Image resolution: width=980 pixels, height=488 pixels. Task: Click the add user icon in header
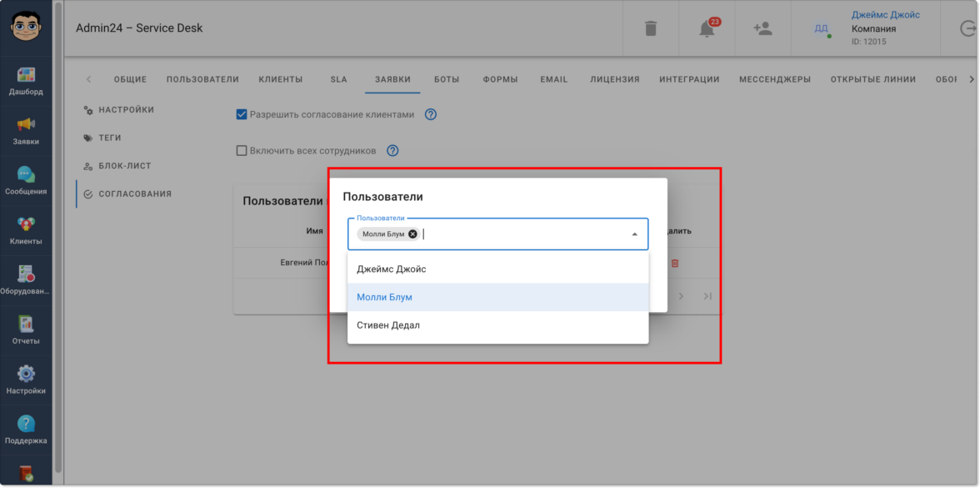pyautogui.click(x=762, y=28)
